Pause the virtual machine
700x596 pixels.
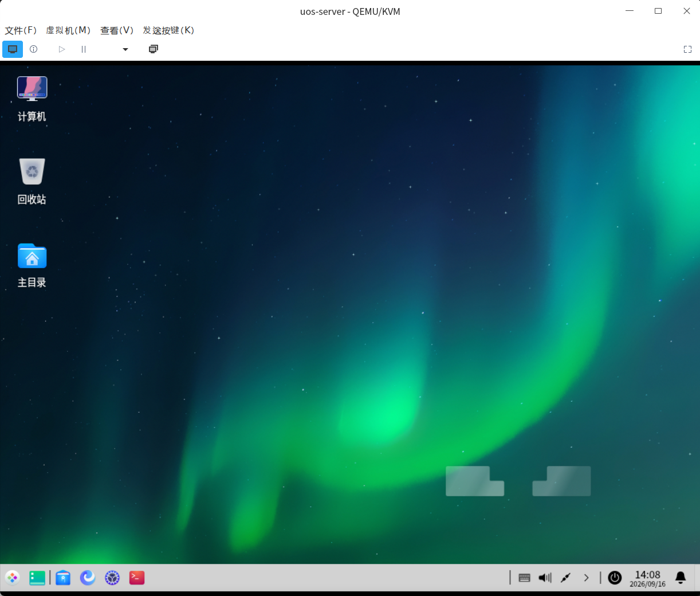(x=84, y=49)
